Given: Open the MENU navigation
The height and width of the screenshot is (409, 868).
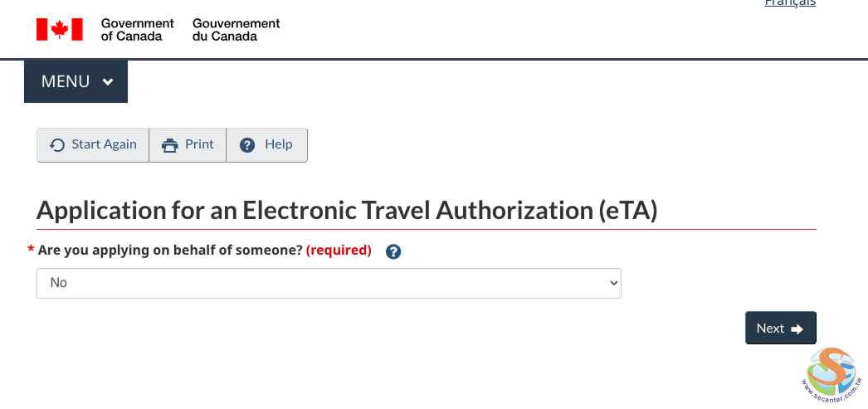Looking at the screenshot, I should tap(66, 81).
